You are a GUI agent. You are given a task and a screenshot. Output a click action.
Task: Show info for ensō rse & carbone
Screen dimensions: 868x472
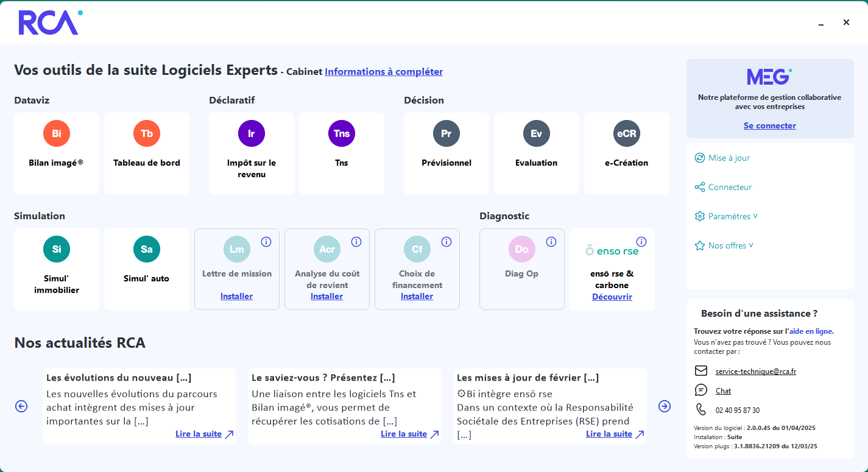(641, 242)
